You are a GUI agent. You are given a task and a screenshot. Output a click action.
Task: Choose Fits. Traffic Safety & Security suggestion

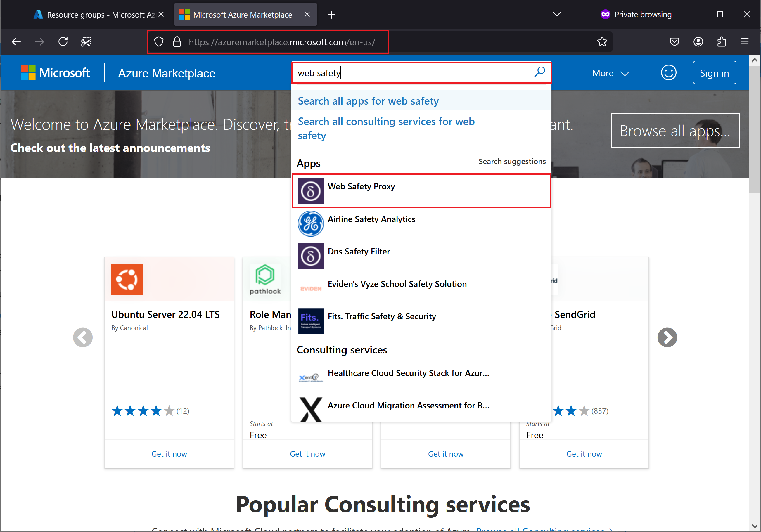[421, 321]
